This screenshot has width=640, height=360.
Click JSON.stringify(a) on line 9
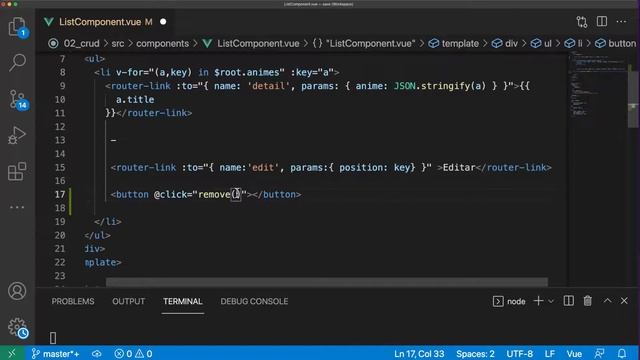(x=440, y=86)
